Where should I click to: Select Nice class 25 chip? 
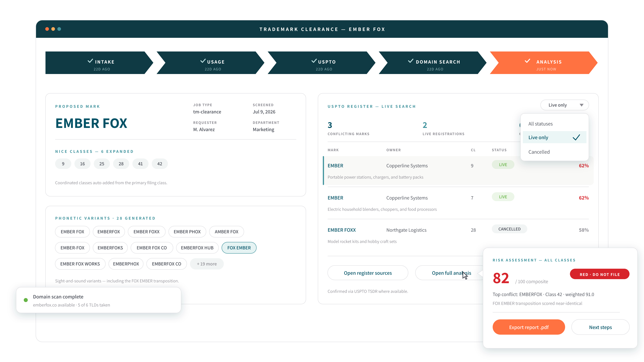pos(102,164)
